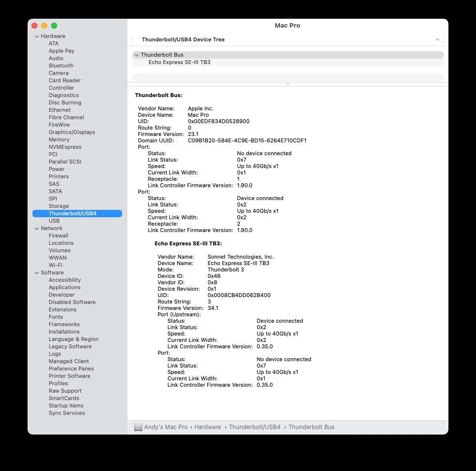
Task: Select Diagnostics in the sidebar
Action: 64,95
